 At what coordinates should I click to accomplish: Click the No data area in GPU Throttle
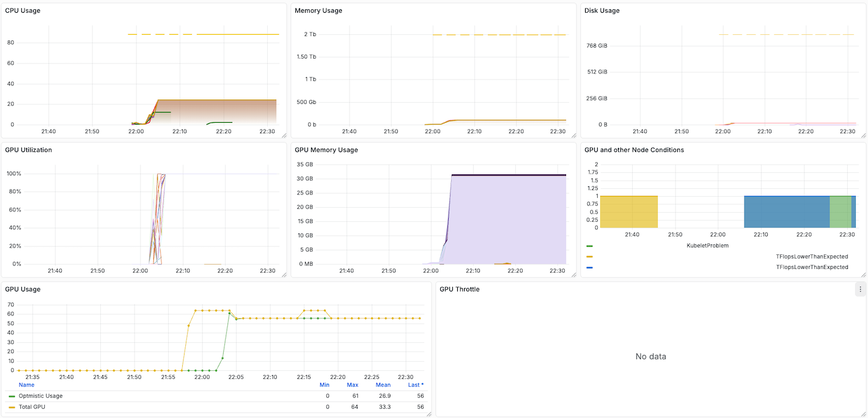coord(650,356)
